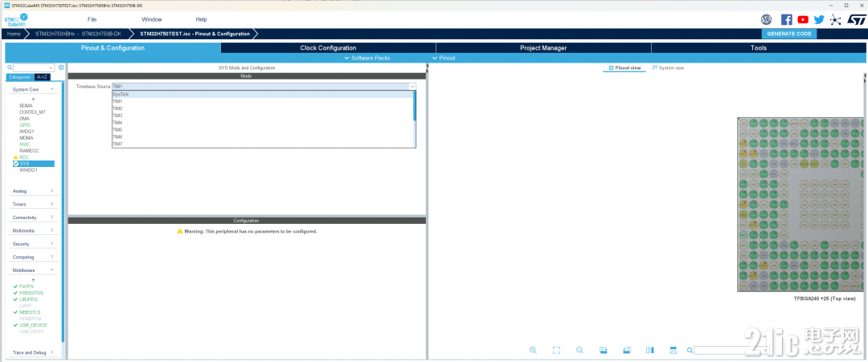The image size is (868, 362).
Task: Open the YouTube icon link
Action: (803, 19)
